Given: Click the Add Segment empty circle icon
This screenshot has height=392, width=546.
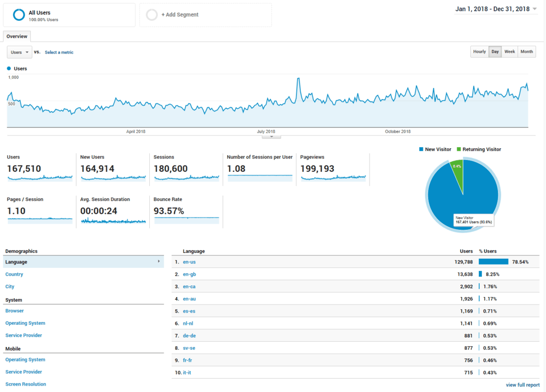Looking at the screenshot, I should (x=152, y=14).
